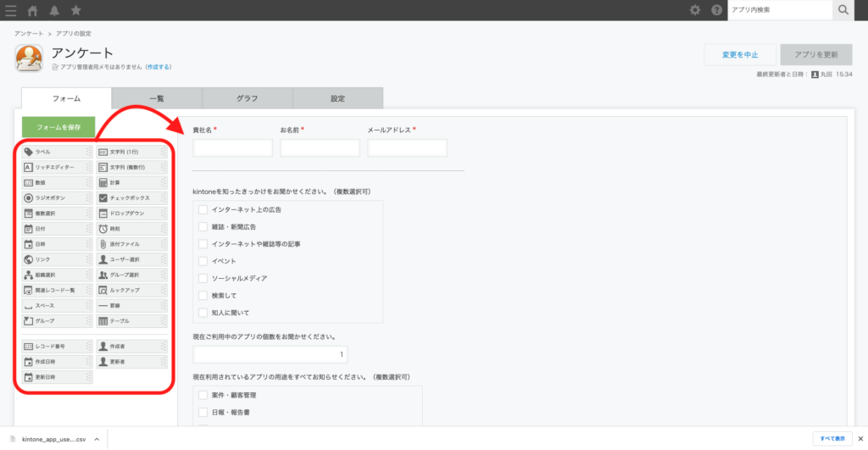The height and width of the screenshot is (450, 868).
Task: Toggle the イベント checkbox
Action: pyautogui.click(x=203, y=261)
